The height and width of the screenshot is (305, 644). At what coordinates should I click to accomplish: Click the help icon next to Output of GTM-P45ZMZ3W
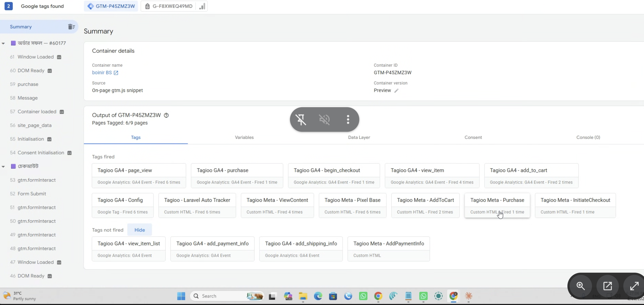166,115
